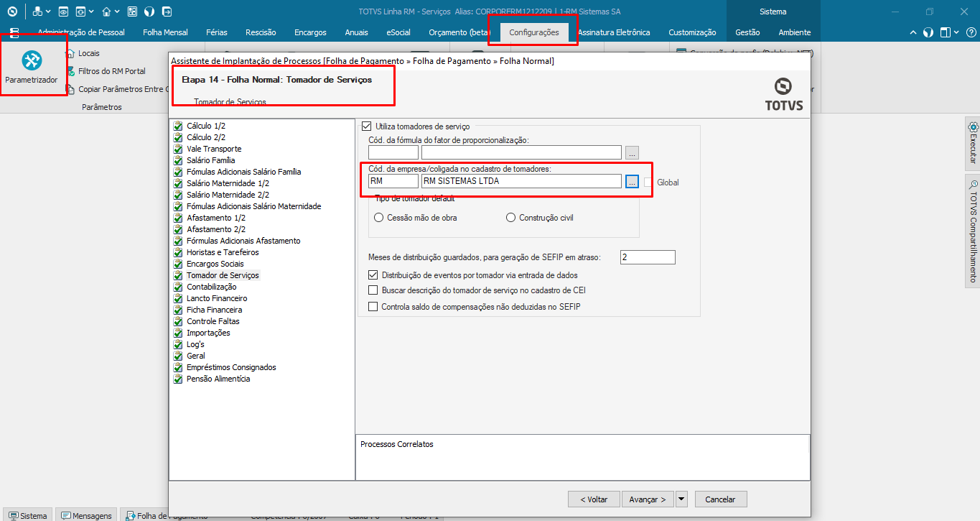
Task: Expand the refresh window dropdown in title bar
Action: 91,11
